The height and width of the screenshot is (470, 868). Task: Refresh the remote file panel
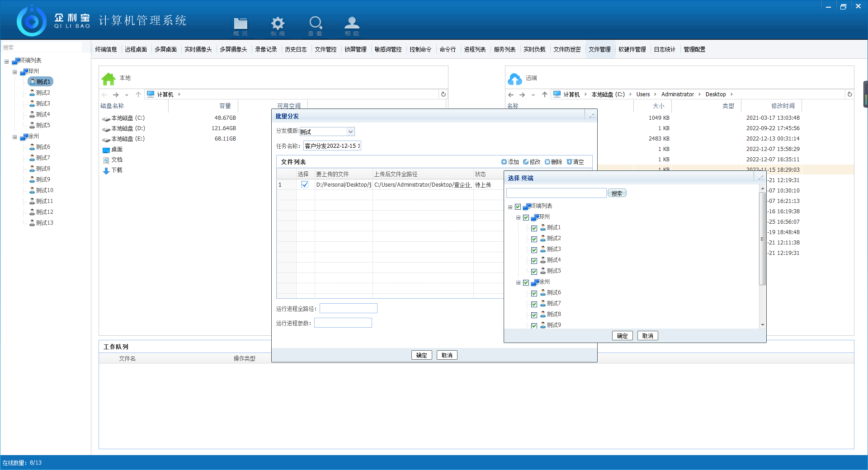[x=849, y=94]
